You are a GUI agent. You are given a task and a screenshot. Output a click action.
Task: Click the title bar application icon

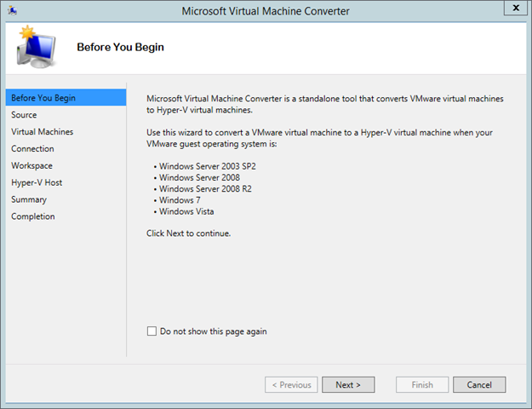coord(13,10)
